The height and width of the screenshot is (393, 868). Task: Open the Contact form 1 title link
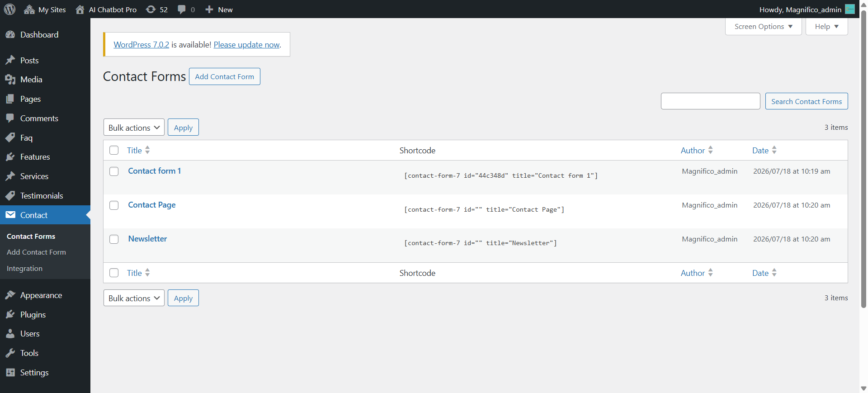tap(155, 171)
